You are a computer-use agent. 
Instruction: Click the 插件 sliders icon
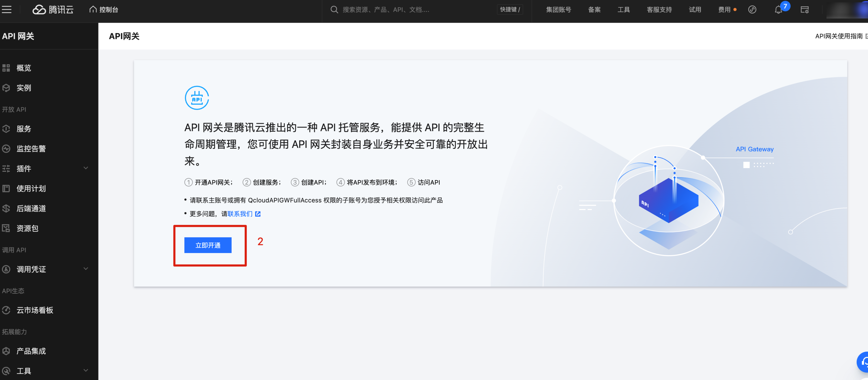point(6,168)
